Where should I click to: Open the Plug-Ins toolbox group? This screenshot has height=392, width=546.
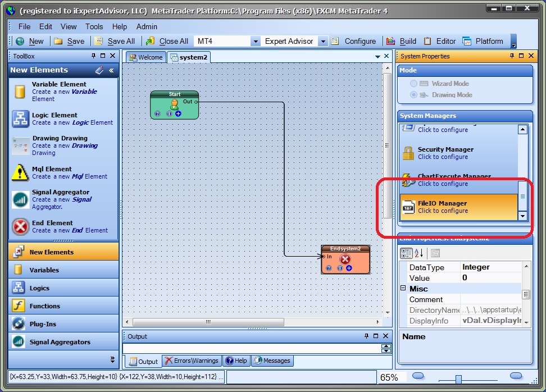point(63,324)
